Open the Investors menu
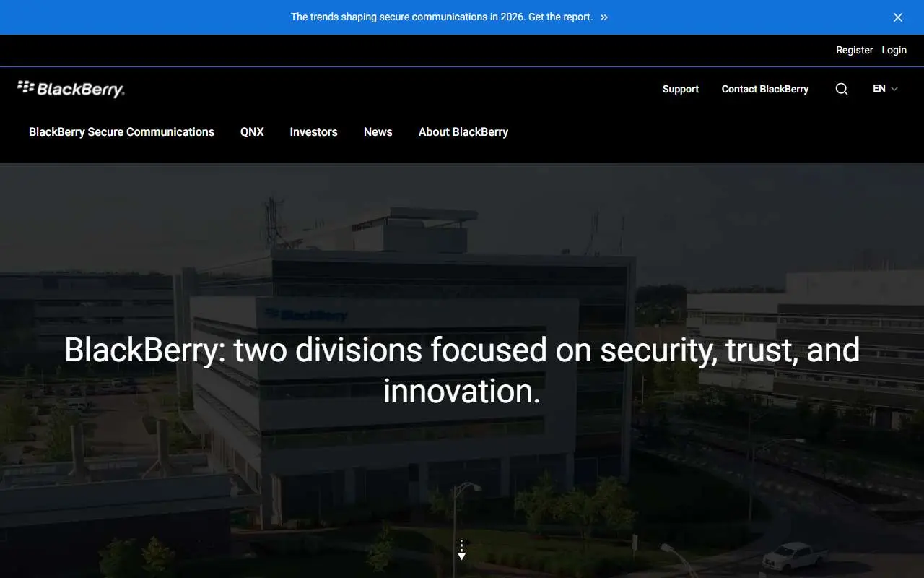This screenshot has height=578, width=924. (x=313, y=132)
